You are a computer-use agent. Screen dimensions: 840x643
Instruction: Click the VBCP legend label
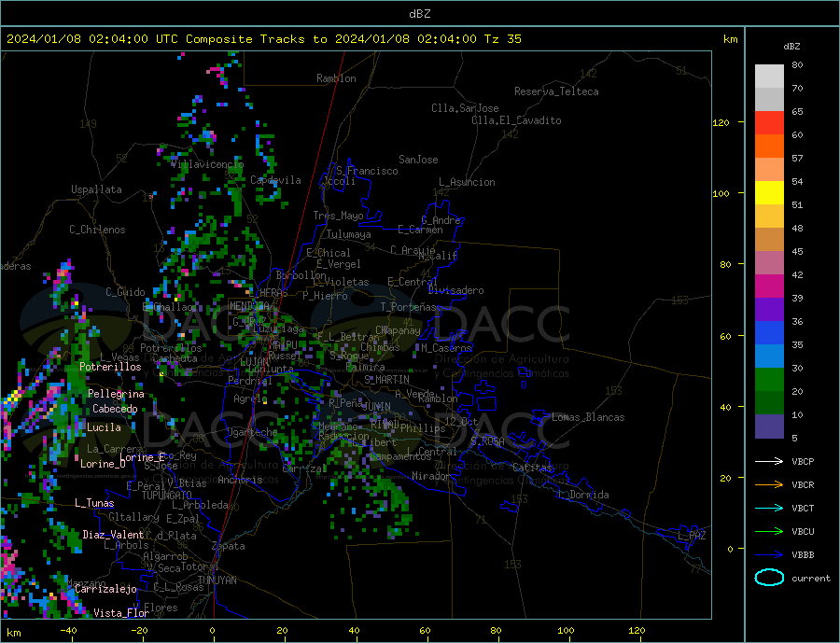click(803, 461)
